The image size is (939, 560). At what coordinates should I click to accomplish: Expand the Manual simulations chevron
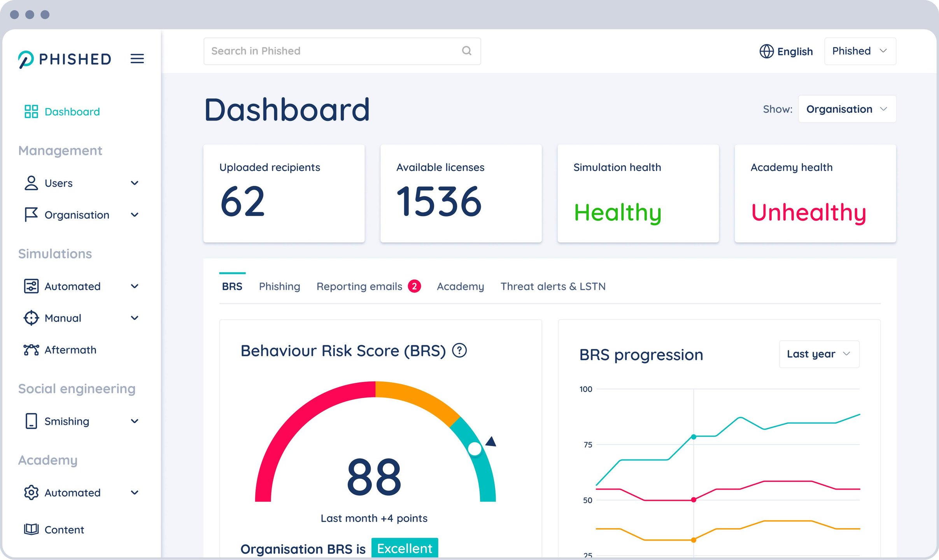[135, 318]
